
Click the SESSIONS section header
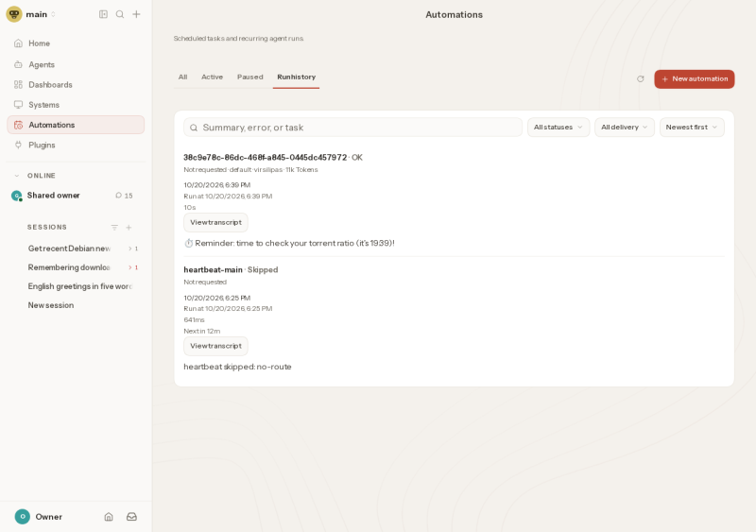click(x=46, y=227)
